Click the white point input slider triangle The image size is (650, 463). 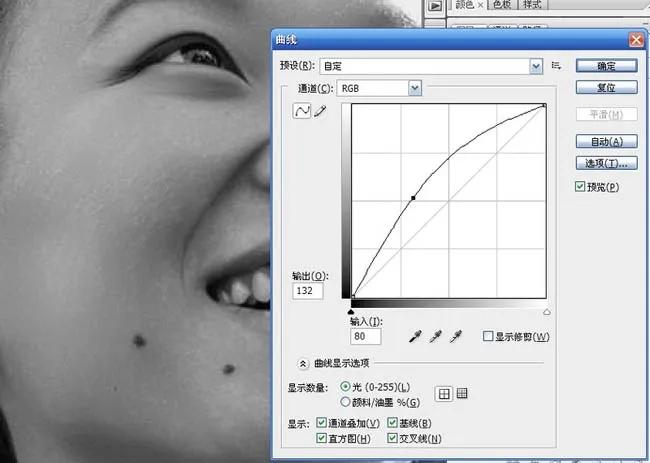pyautogui.click(x=547, y=312)
